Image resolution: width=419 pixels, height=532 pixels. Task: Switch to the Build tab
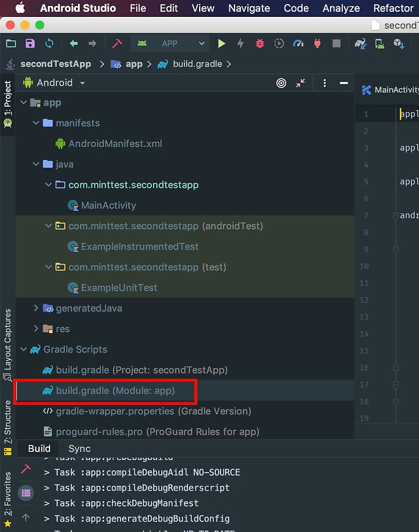[39, 448]
